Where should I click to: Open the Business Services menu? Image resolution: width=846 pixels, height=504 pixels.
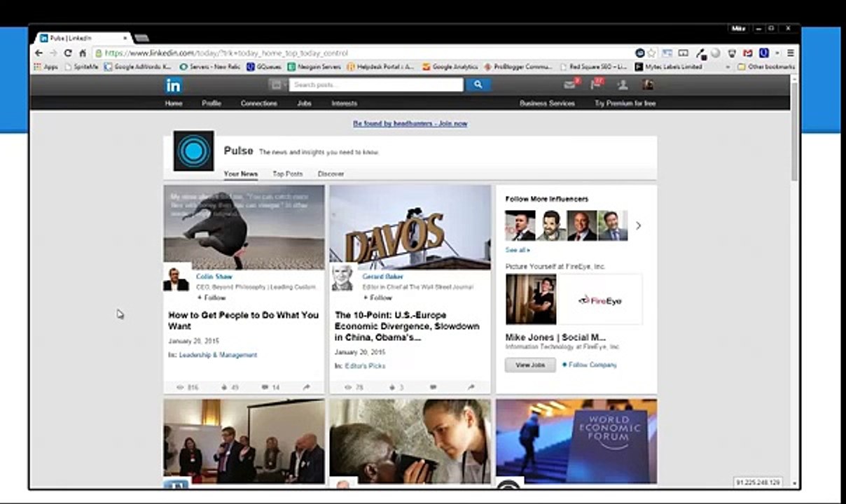pyautogui.click(x=547, y=103)
